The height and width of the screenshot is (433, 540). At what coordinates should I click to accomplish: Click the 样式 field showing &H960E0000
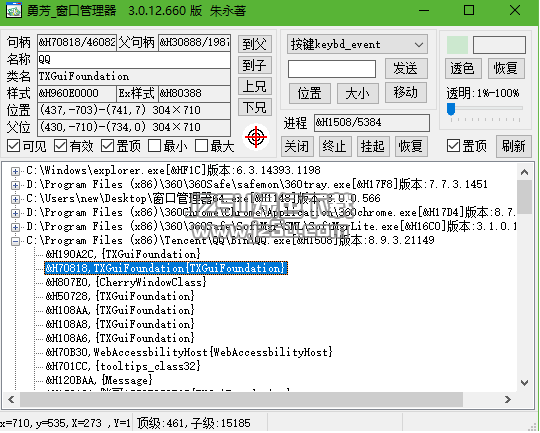click(77, 93)
